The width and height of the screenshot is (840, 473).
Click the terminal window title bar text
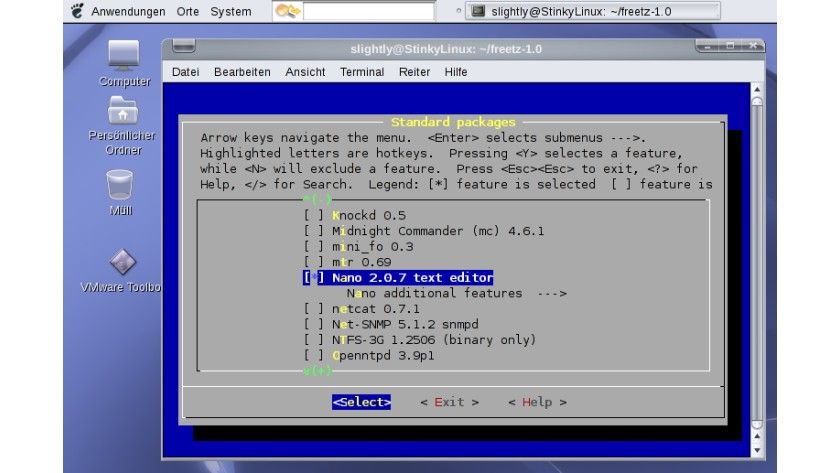tap(446, 49)
